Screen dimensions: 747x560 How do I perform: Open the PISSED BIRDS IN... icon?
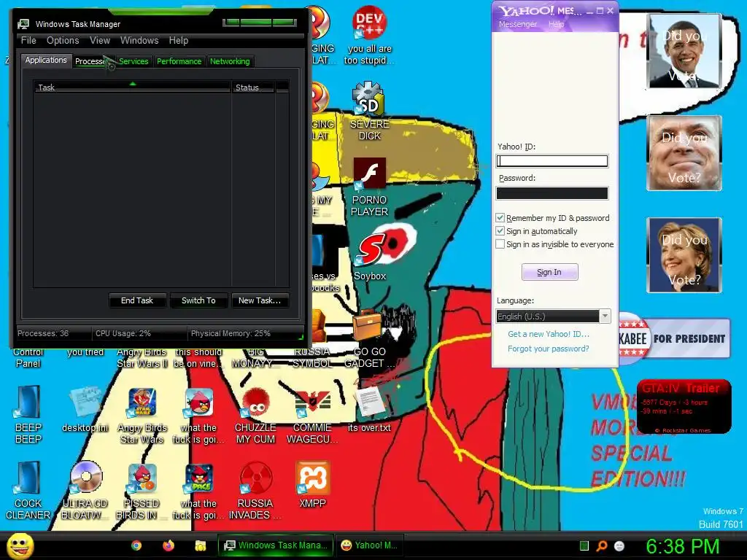[x=142, y=478]
